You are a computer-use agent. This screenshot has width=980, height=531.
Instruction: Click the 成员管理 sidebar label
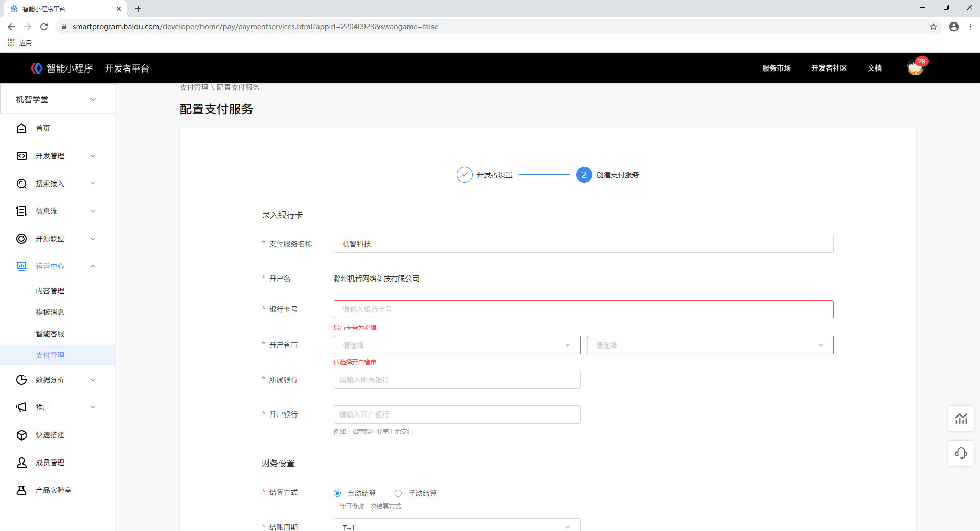point(50,463)
